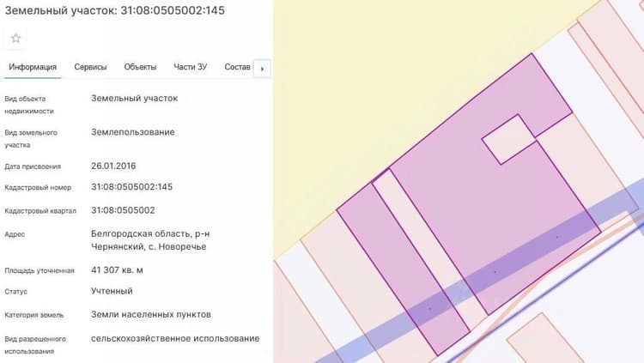Click the label Дата присвоения
Image resolution: width=644 pixels, height=363 pixels.
(x=33, y=166)
